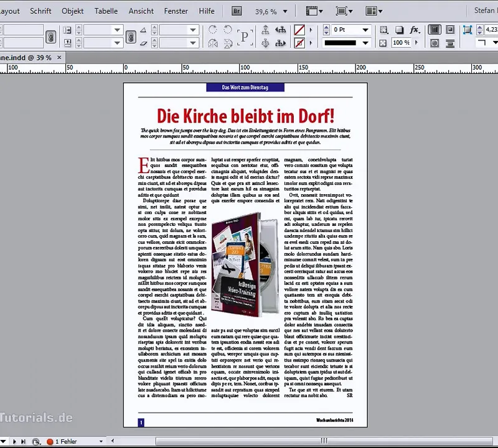Click the scale Y percentage icon
Viewport: 498px width, 448px height.
pyautogui.click(x=67, y=42)
